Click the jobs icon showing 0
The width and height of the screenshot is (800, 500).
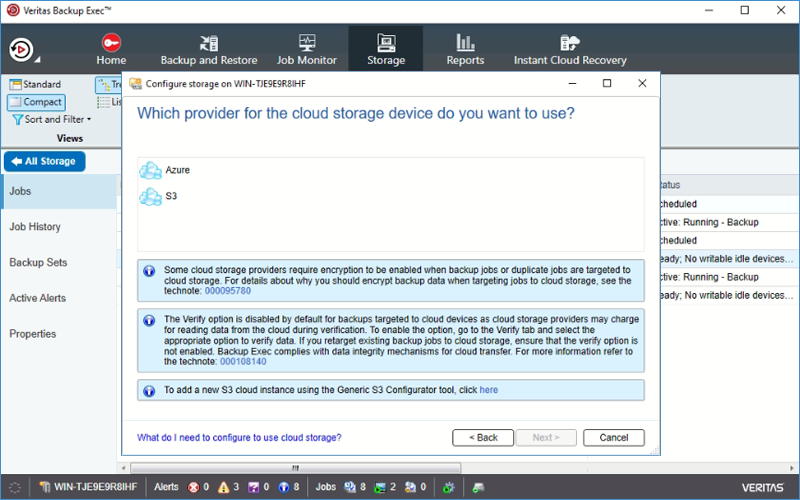[410, 487]
